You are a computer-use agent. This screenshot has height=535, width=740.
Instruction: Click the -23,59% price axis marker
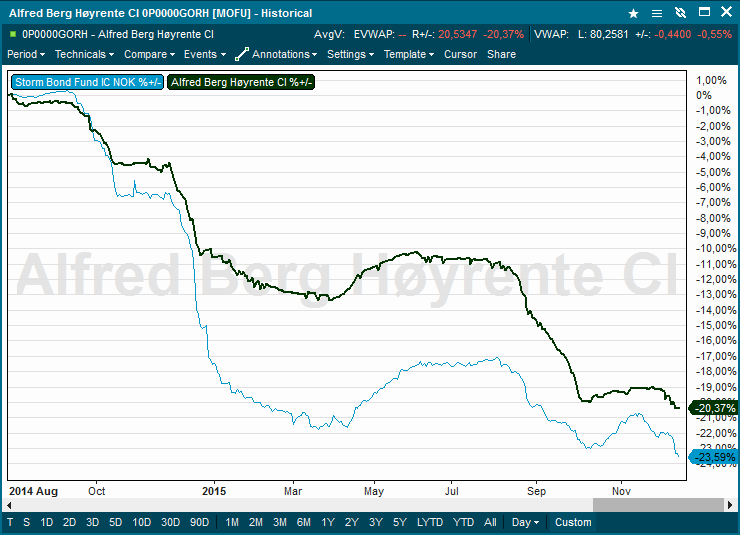[x=714, y=457]
